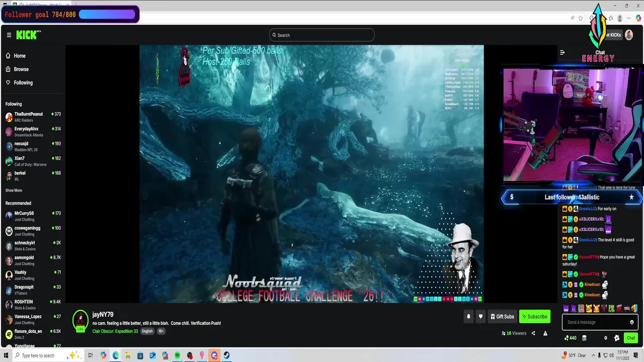Click the green Chat send button

pyautogui.click(x=630, y=338)
